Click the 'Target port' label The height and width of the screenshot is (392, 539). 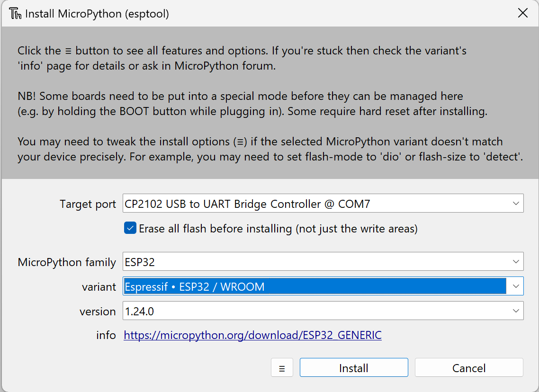[x=88, y=204]
